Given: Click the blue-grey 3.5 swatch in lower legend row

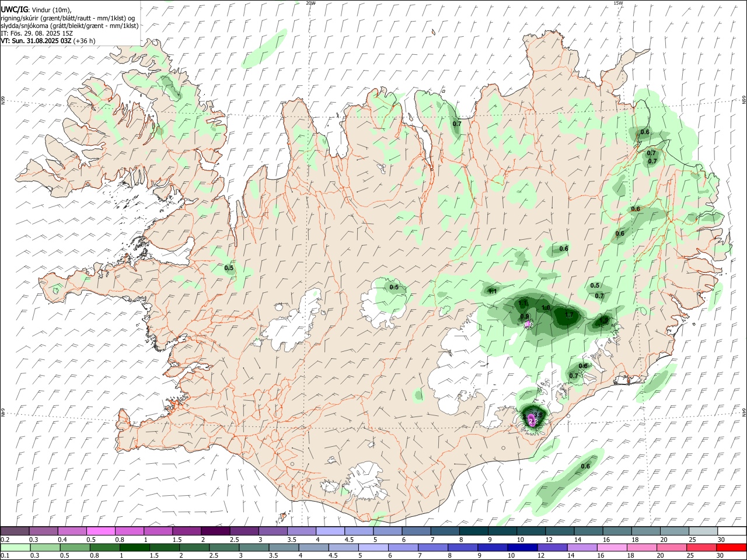Looking at the screenshot, I should coord(284,548).
